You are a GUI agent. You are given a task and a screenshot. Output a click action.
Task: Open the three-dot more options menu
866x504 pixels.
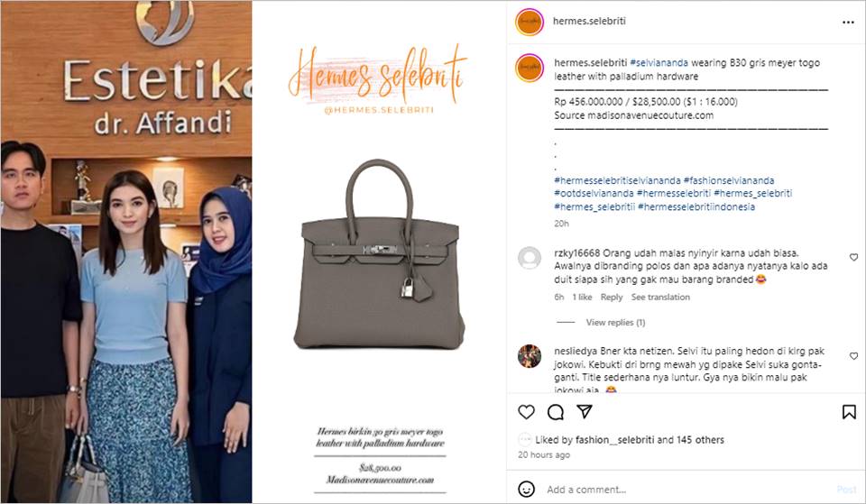pos(848,22)
